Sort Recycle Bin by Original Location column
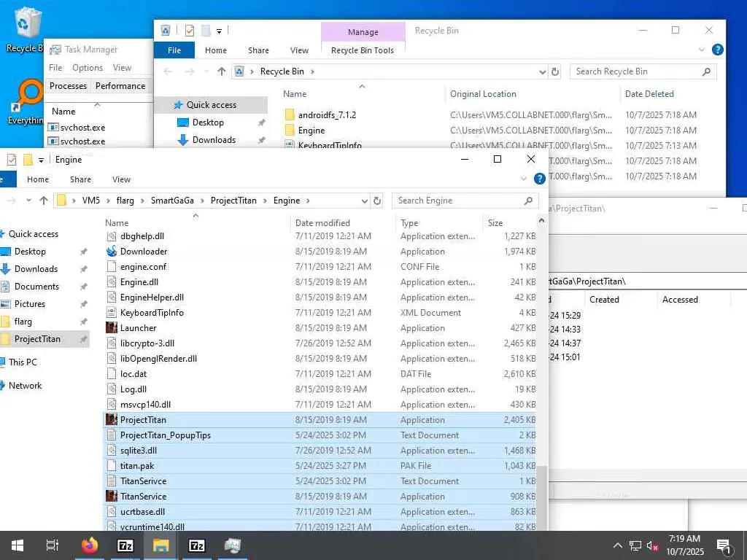This screenshot has height=560, width=747. coord(532,94)
